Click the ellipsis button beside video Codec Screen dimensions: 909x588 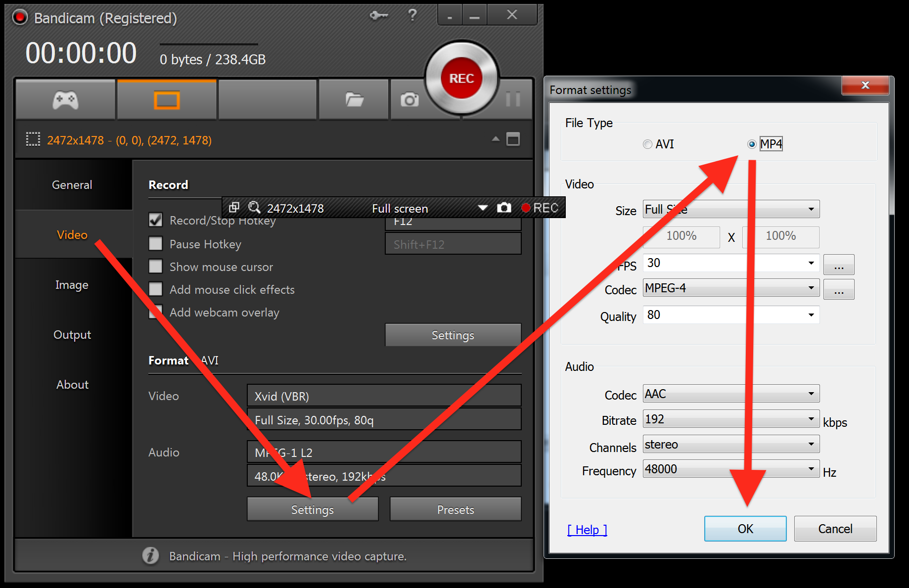[x=839, y=289]
